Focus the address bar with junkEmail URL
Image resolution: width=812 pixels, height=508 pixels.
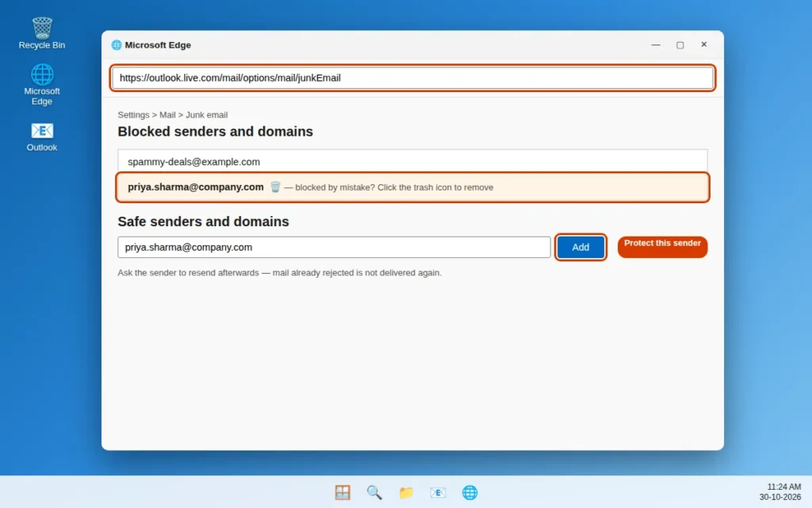click(x=412, y=78)
